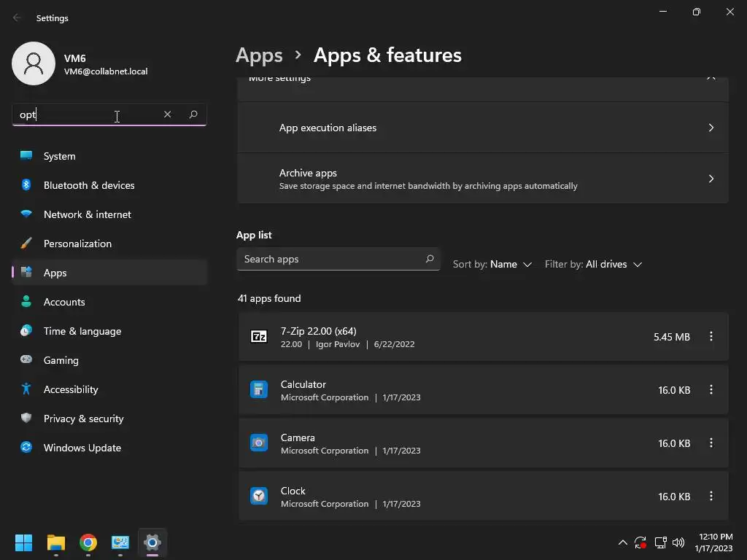Screen dimensions: 747x560
Task: Collapse the More settings section
Action: [711, 78]
